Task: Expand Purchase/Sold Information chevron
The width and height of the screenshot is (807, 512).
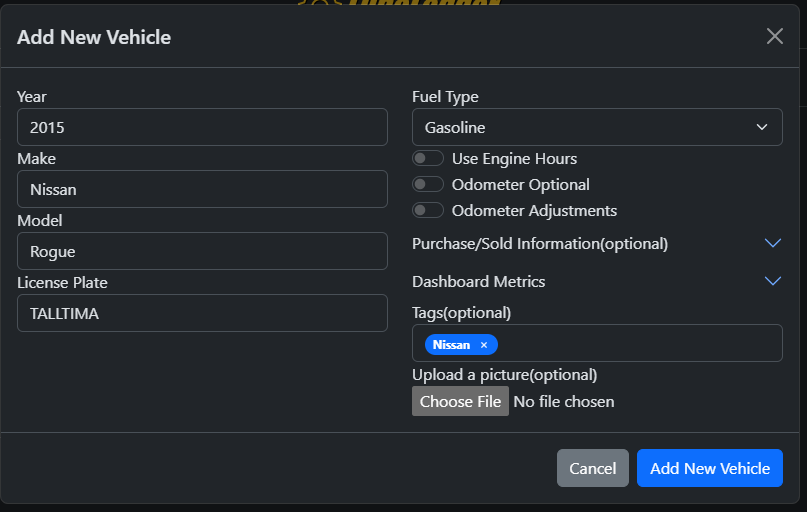Action: [x=772, y=243]
